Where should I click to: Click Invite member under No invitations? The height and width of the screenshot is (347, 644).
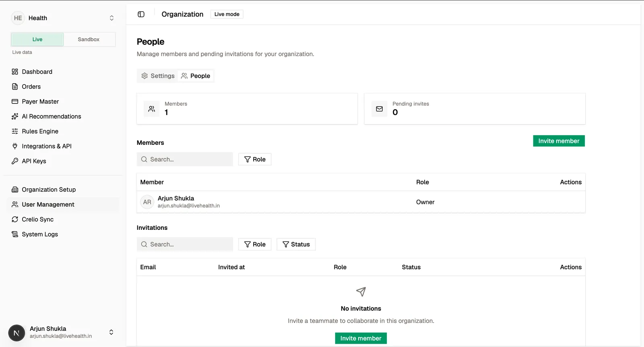pos(361,338)
